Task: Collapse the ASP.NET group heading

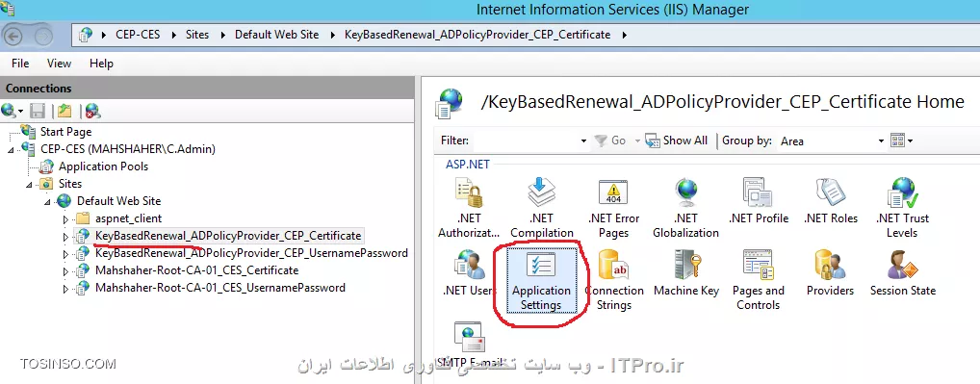Action: (x=468, y=165)
